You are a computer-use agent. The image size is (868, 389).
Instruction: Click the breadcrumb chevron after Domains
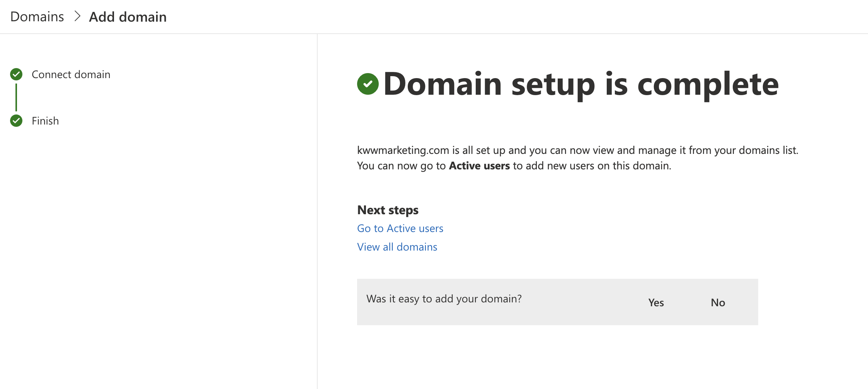[77, 17]
